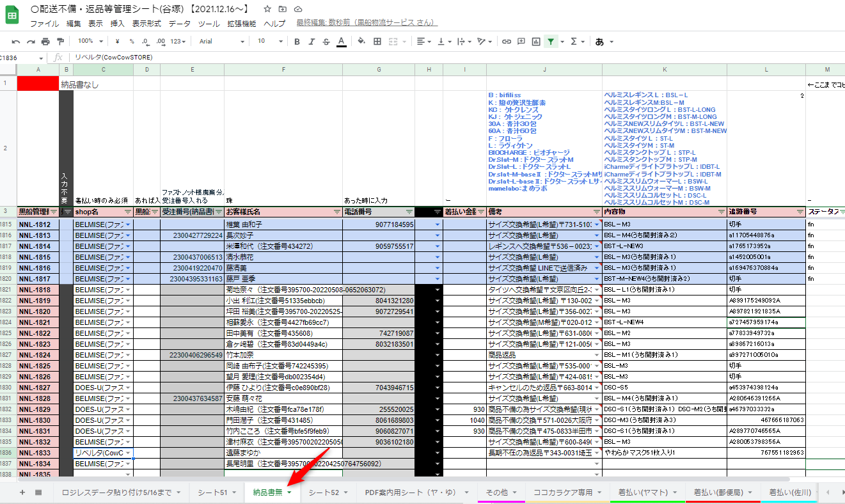Format cell as percent
The image size is (845, 504).
pyautogui.click(x=132, y=41)
